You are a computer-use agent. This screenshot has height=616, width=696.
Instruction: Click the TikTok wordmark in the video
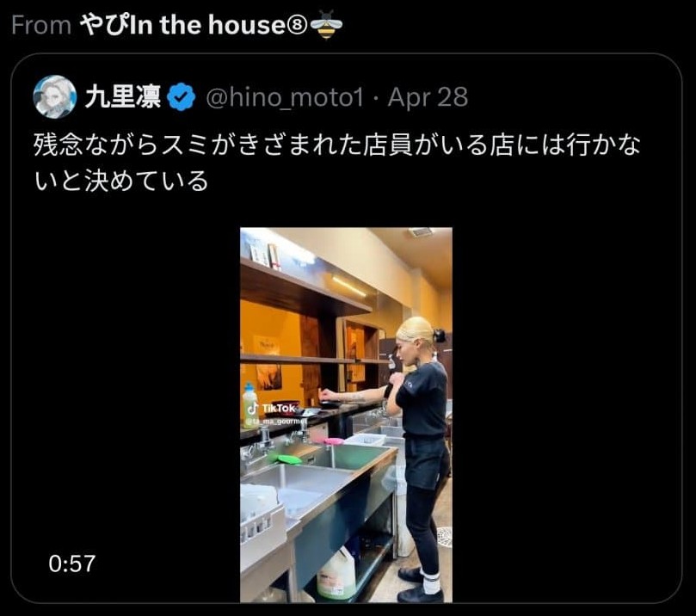[x=278, y=409]
